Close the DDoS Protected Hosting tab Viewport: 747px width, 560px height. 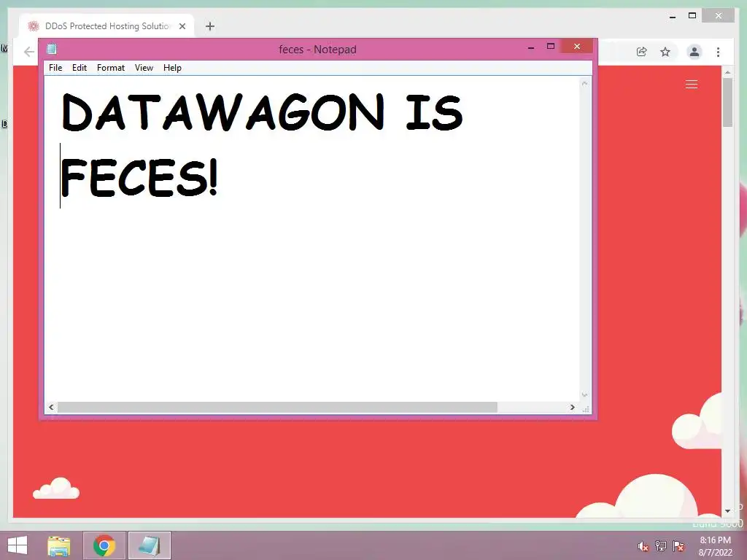click(x=182, y=26)
